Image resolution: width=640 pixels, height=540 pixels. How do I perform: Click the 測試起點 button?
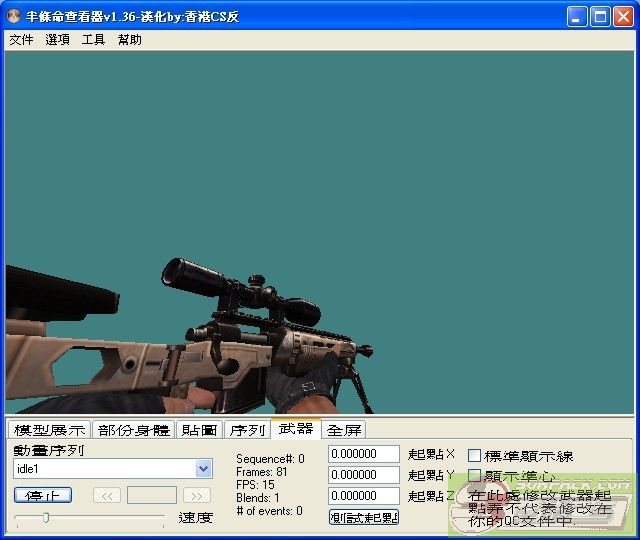tap(364, 517)
